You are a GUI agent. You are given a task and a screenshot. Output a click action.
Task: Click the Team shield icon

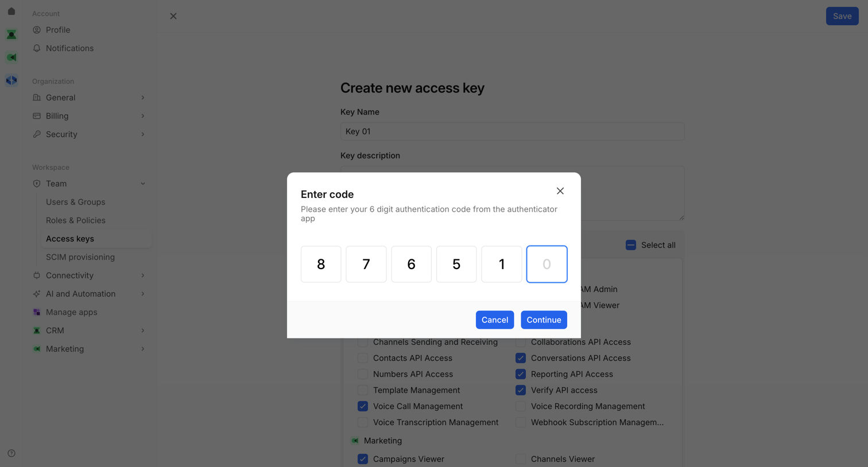click(37, 184)
